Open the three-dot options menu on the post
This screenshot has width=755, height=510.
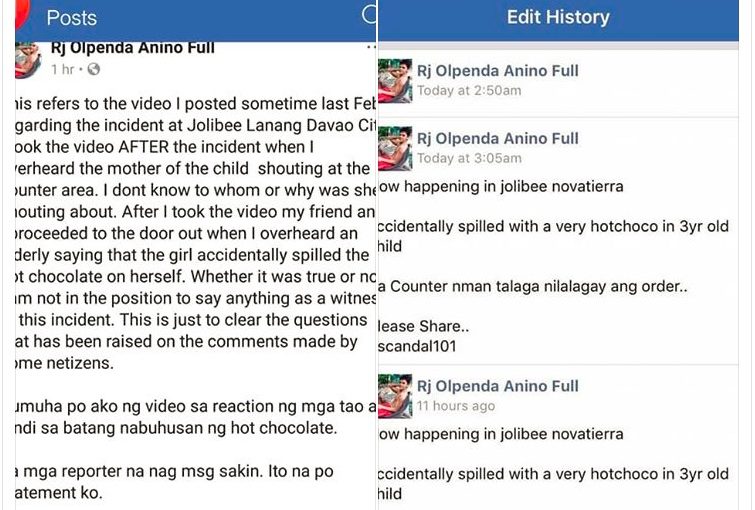click(x=371, y=47)
